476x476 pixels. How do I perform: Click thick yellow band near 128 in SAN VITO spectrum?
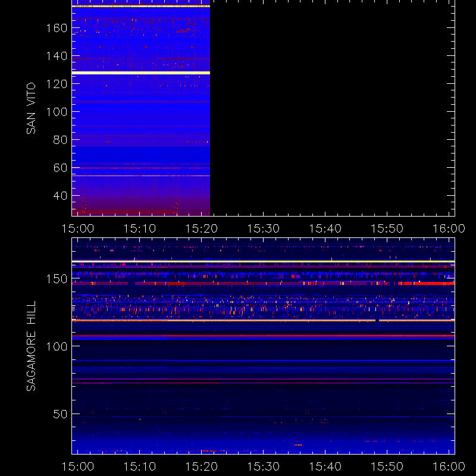pos(141,73)
